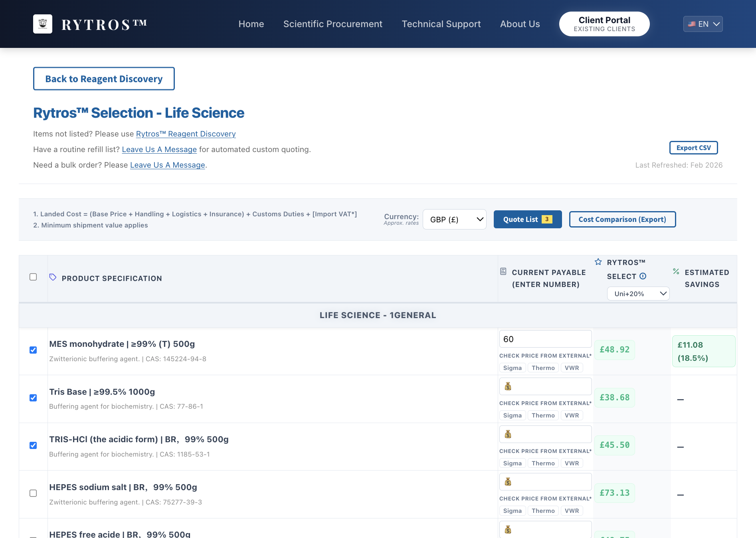The width and height of the screenshot is (756, 538).
Task: Click the £73.13 price for HEPES sodium salt
Action: (x=615, y=493)
